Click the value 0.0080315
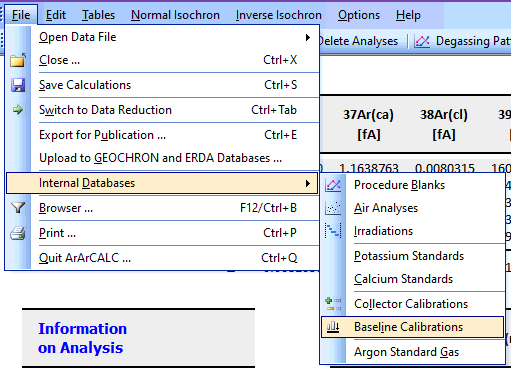The width and height of the screenshot is (511, 372). [x=445, y=168]
